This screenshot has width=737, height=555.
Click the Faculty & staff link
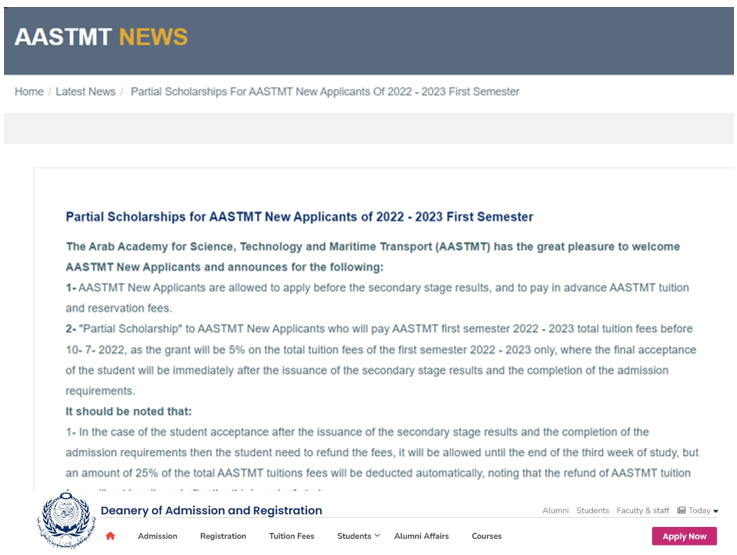[643, 510]
